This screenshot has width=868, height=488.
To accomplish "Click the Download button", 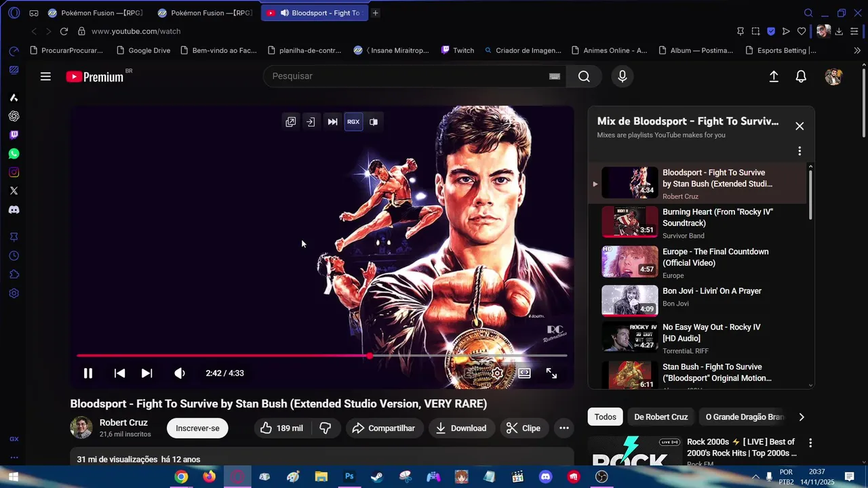I will 461,428.
